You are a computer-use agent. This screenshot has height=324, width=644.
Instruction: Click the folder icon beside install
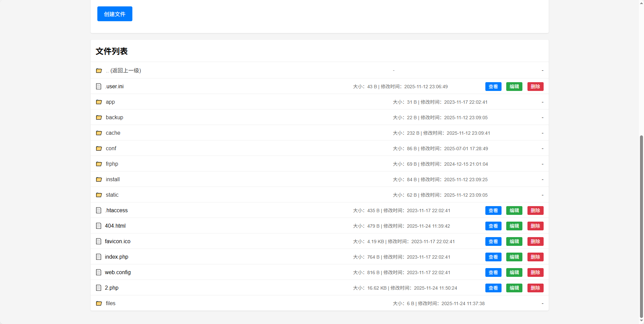[x=99, y=180]
